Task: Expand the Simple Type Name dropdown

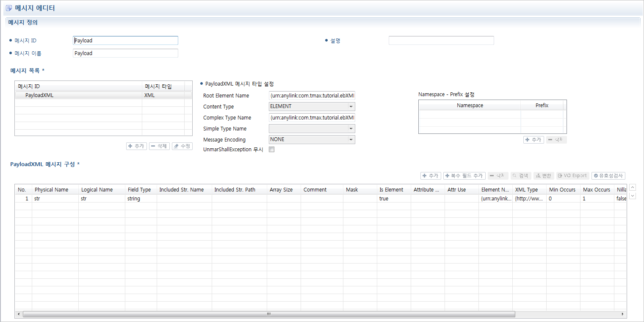Action: [351, 129]
